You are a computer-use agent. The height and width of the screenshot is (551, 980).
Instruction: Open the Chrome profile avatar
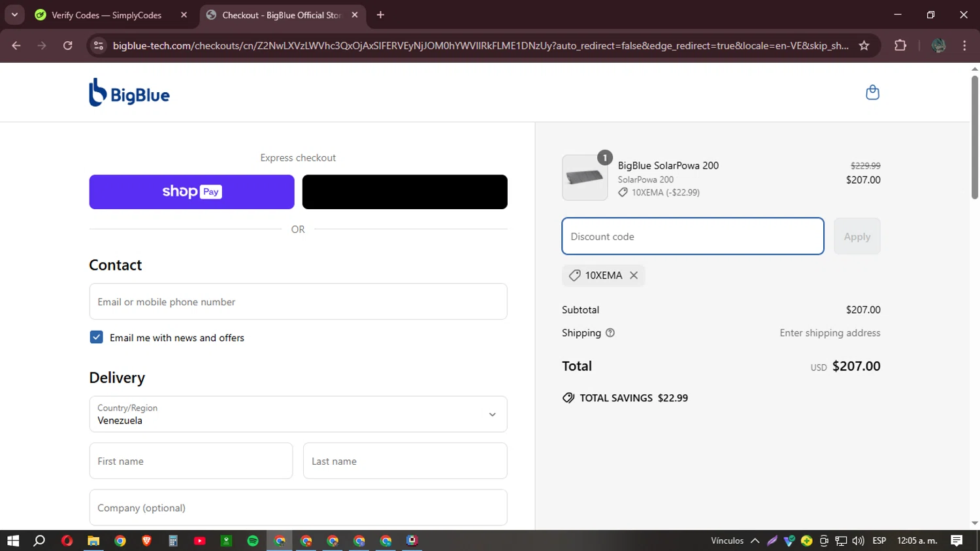click(939, 45)
